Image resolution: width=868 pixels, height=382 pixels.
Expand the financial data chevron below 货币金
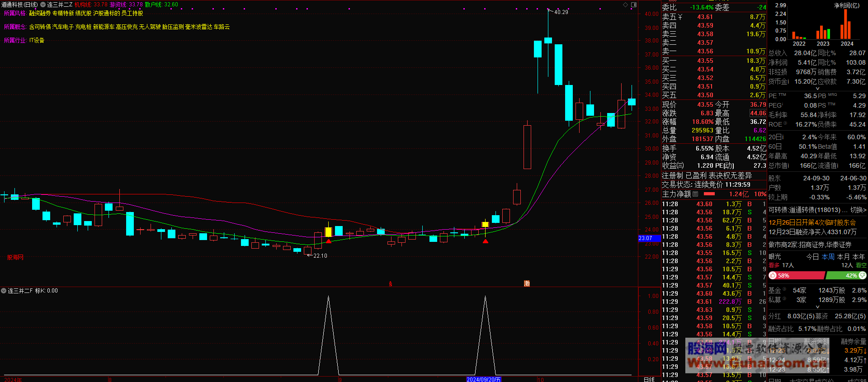click(817, 89)
